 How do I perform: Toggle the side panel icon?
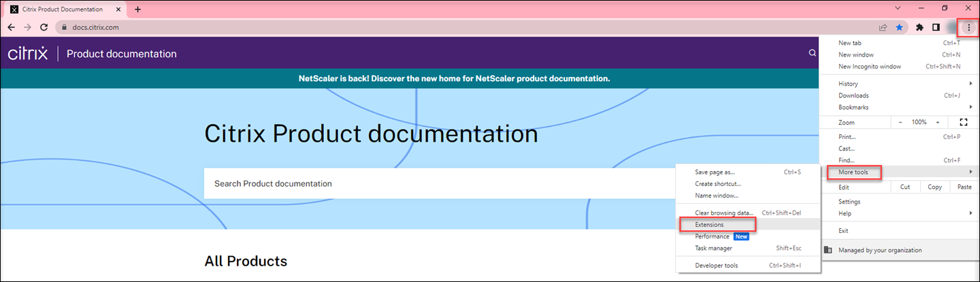936,27
